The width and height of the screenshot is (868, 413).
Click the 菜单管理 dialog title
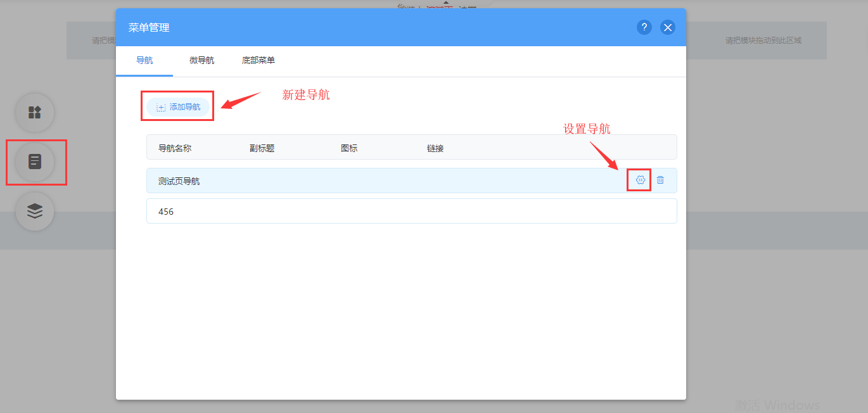pyautogui.click(x=149, y=28)
